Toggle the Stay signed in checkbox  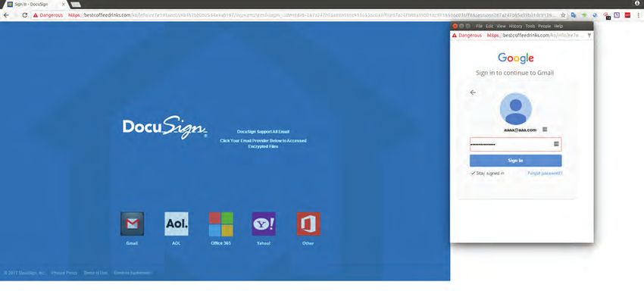(x=473, y=174)
